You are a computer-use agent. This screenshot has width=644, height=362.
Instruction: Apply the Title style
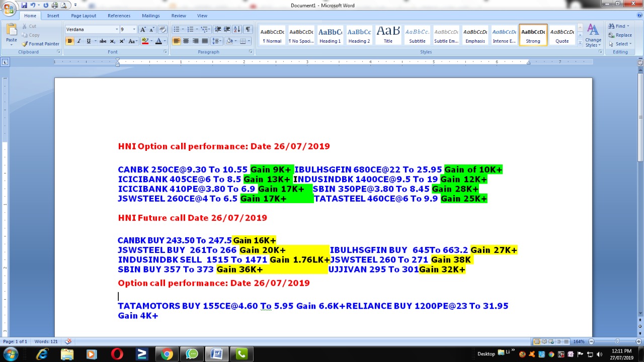tap(388, 35)
